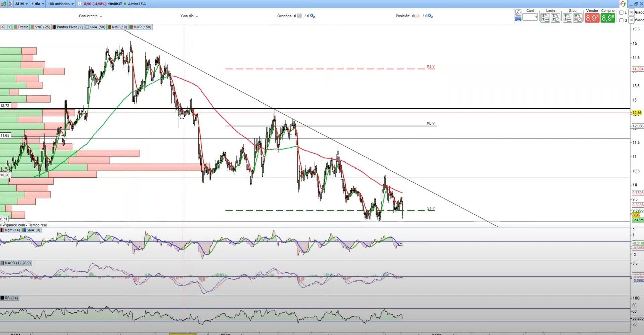Image resolution: width=644 pixels, height=335 pixels.
Task: Enable the L checkbox
Action: point(621,13)
